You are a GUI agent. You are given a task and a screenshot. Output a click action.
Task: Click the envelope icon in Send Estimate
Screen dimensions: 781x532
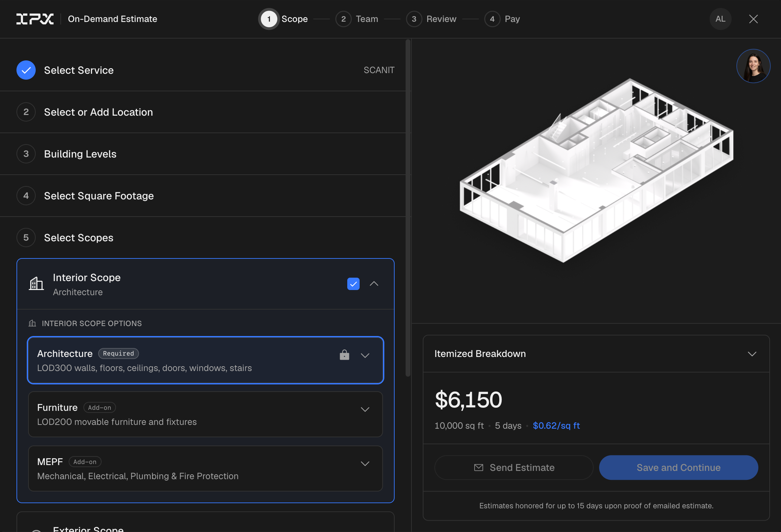click(479, 467)
